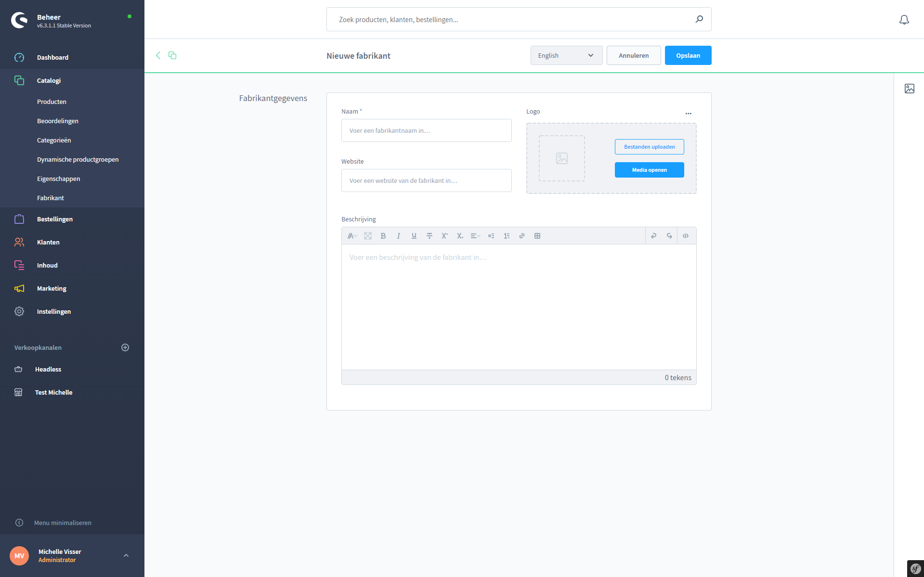
Task: Switch editor to code view
Action: point(685,236)
